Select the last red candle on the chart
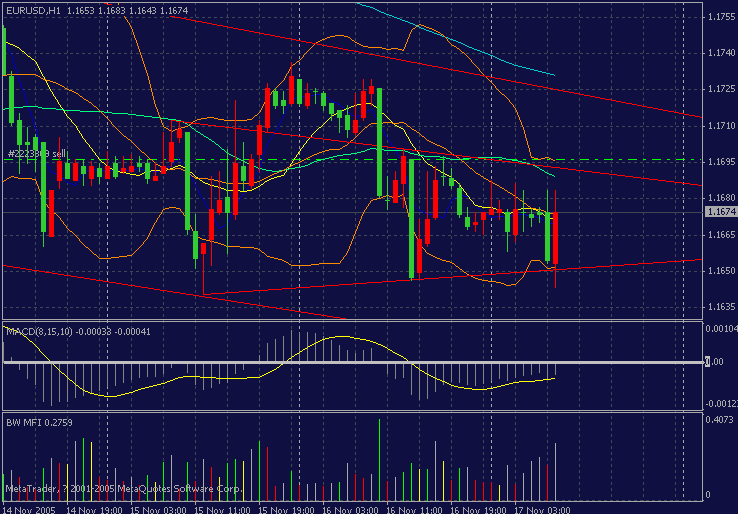738x514 pixels. point(555,238)
